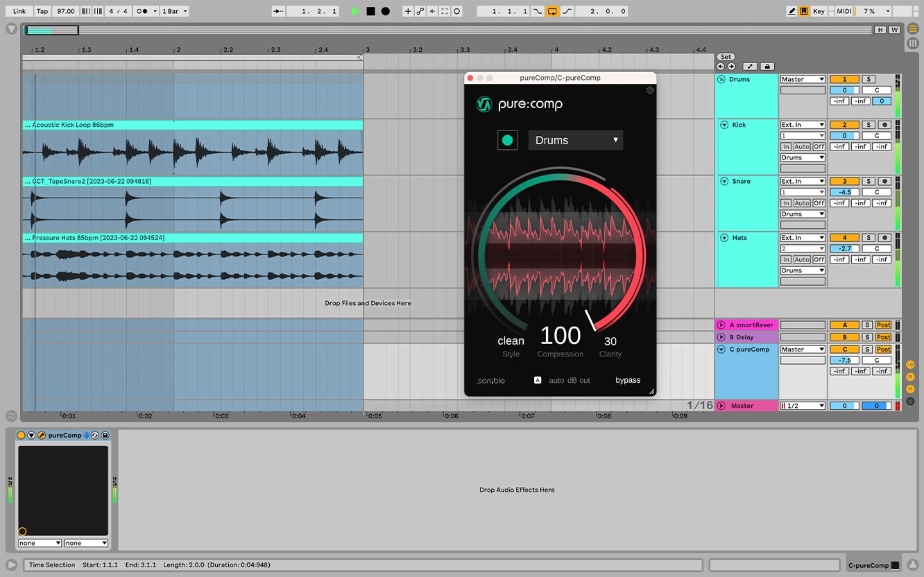Select Snare volume field showing -4.5
Screen dimensions: 924x577
pos(844,192)
